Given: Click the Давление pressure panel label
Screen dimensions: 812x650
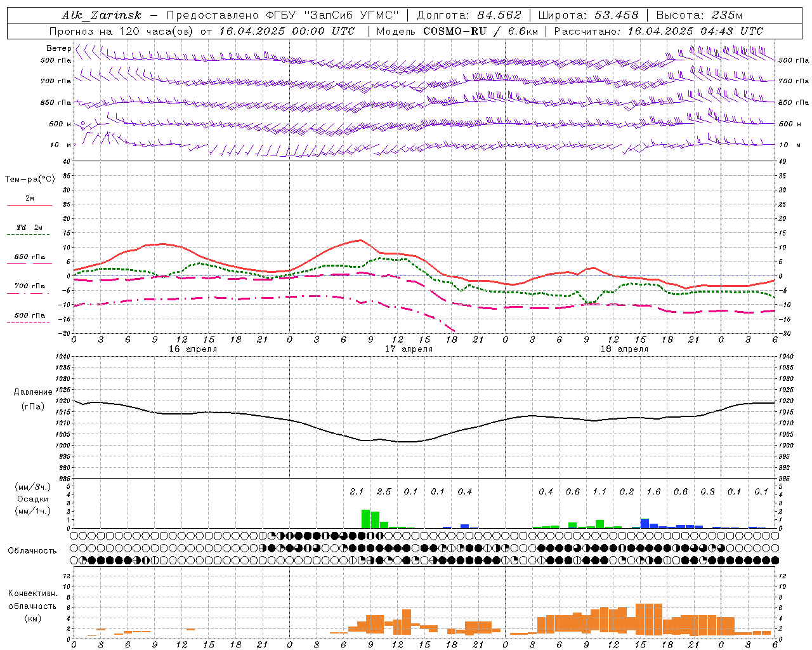Looking at the screenshot, I should coord(33,392).
